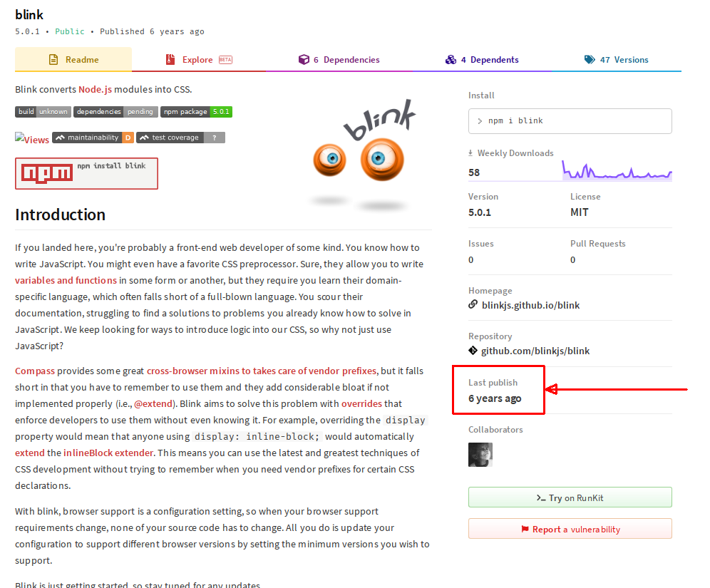Image resolution: width=710 pixels, height=588 pixels.
Task: Open the 6 Dependencies tab
Action: coord(339,59)
